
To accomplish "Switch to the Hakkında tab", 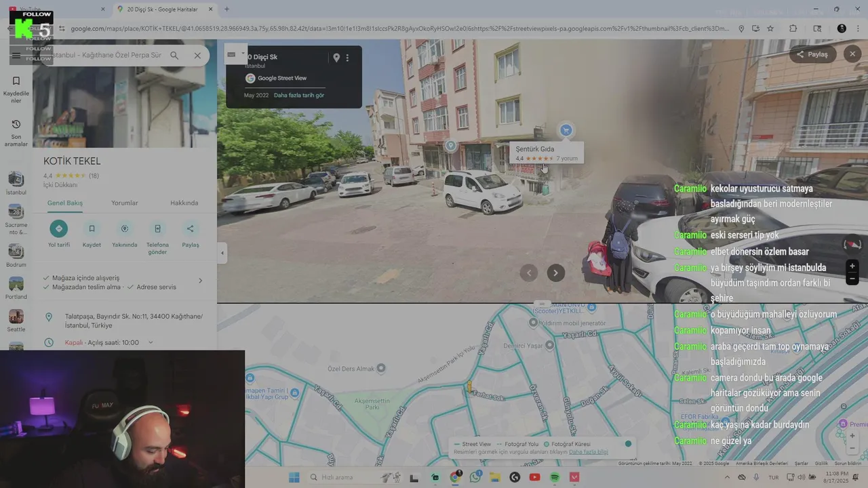I will (x=184, y=203).
